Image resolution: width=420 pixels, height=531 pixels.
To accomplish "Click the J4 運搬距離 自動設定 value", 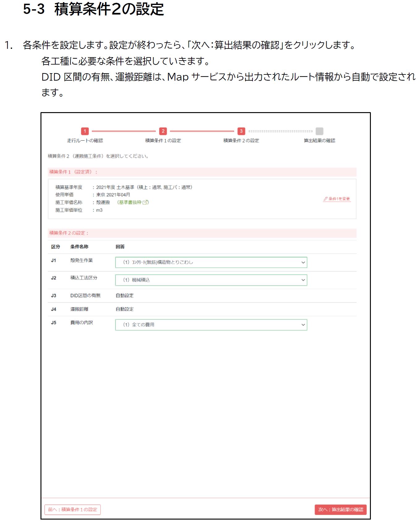I will (x=125, y=309).
